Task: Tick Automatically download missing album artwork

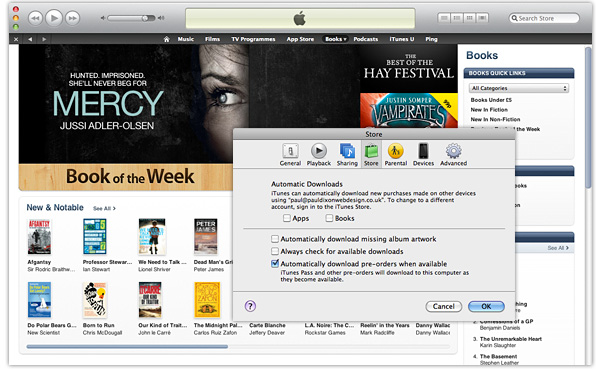Action: click(x=275, y=239)
